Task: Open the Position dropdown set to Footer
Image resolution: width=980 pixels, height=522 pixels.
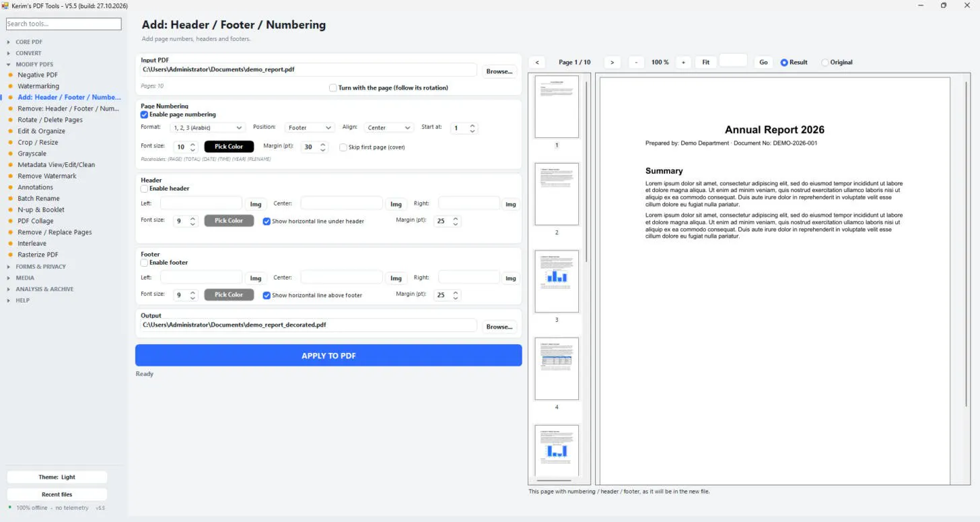Action: (x=310, y=127)
